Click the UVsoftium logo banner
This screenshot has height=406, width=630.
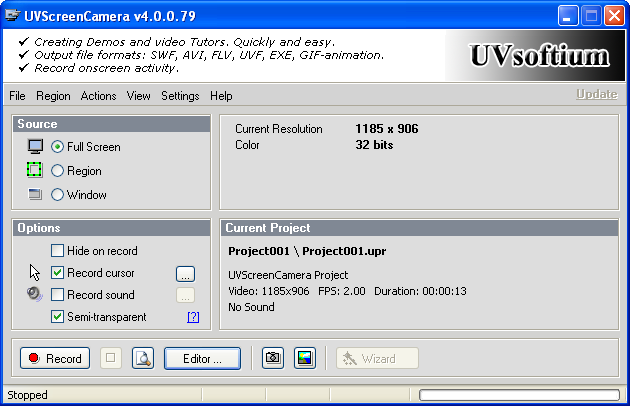(535, 55)
